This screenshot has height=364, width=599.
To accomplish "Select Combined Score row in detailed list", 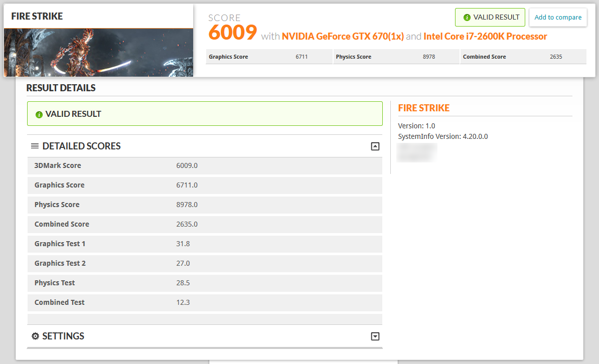I will pos(205,224).
